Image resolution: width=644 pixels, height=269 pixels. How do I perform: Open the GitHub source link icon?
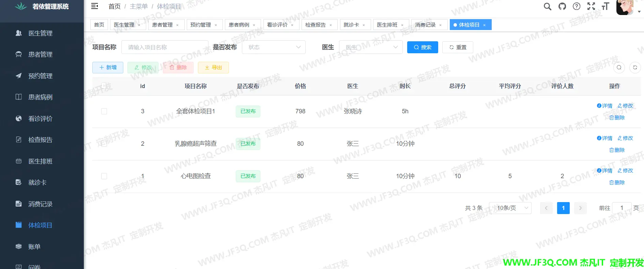[x=562, y=6]
